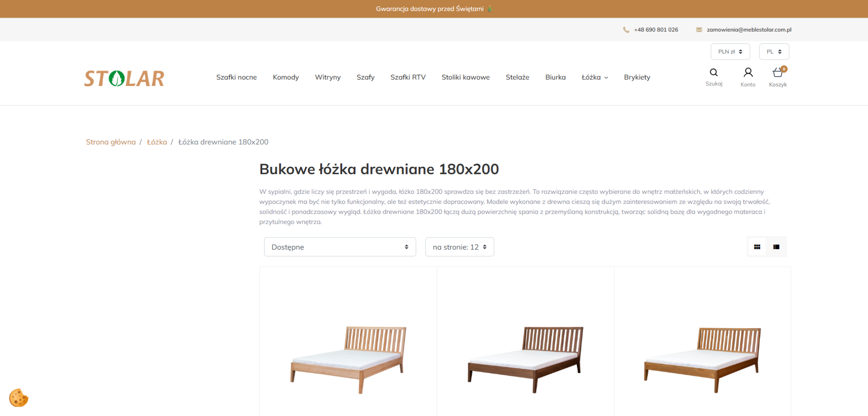This screenshot has width=868, height=416.
Task: Switch to list view layout
Action: click(777, 247)
